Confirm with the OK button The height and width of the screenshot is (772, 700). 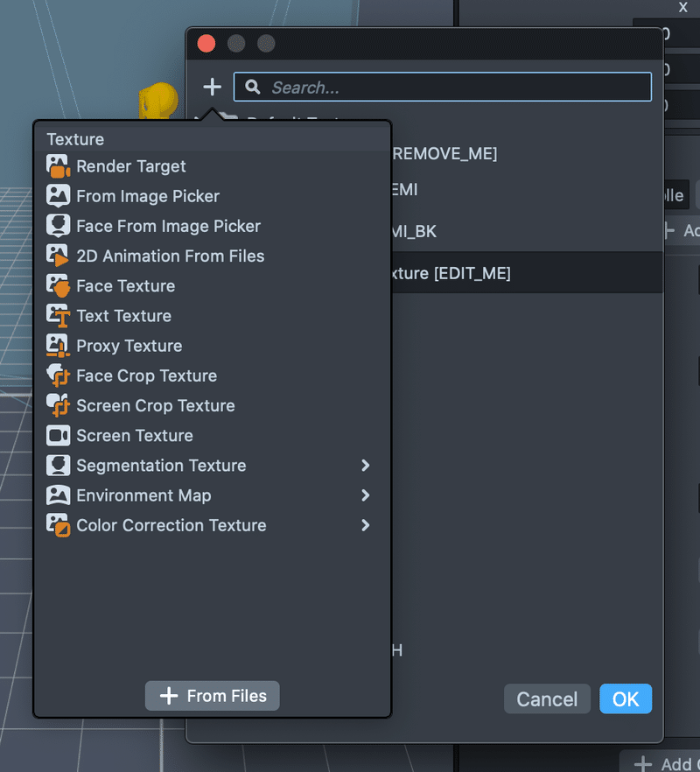(626, 698)
